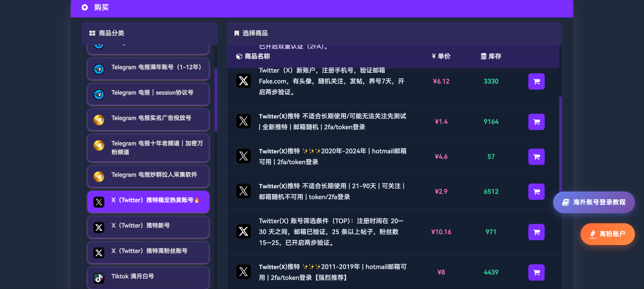
Task: Click cart icon for ¥10.16 TOP account
Action: click(536, 232)
